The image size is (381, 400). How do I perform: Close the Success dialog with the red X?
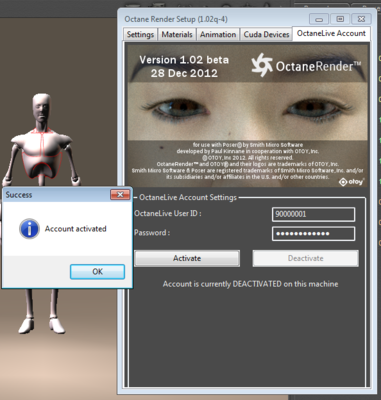[x=120, y=195]
